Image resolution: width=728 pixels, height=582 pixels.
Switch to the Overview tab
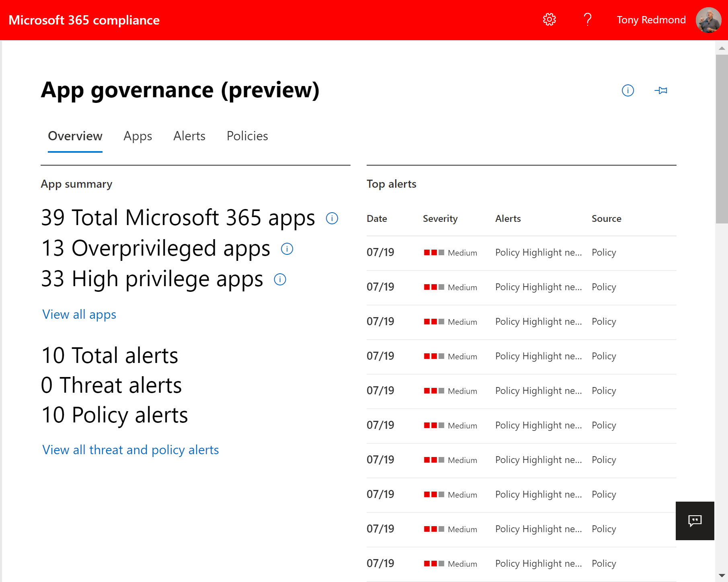75,136
